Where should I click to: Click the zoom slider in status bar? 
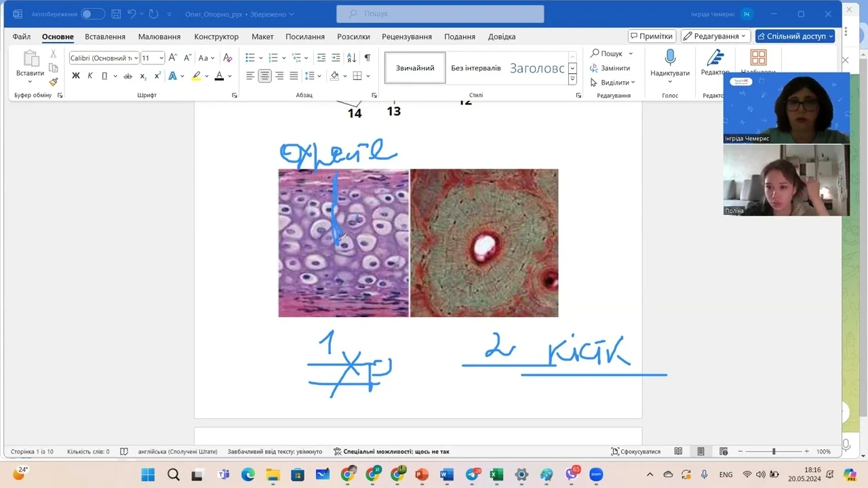[x=774, y=451]
